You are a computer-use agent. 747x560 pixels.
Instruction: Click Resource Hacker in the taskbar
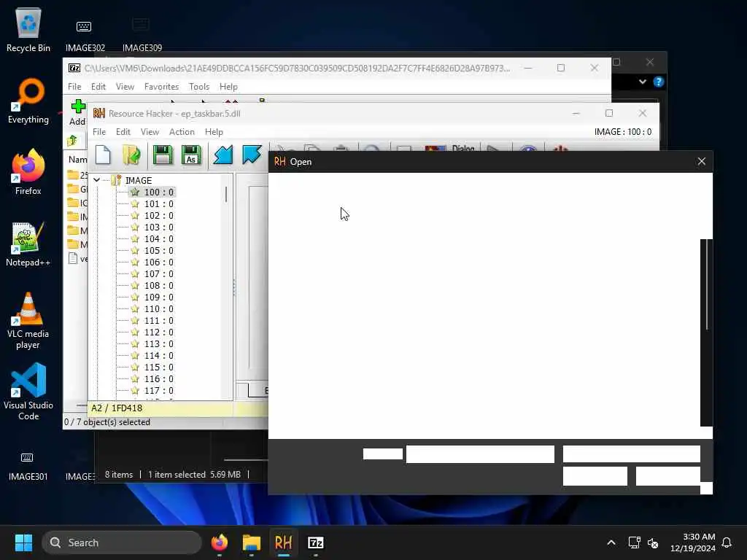[x=284, y=542]
